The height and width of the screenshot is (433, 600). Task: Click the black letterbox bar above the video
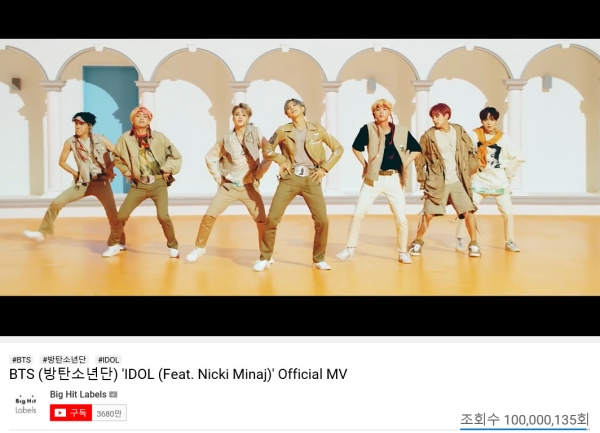point(300,19)
